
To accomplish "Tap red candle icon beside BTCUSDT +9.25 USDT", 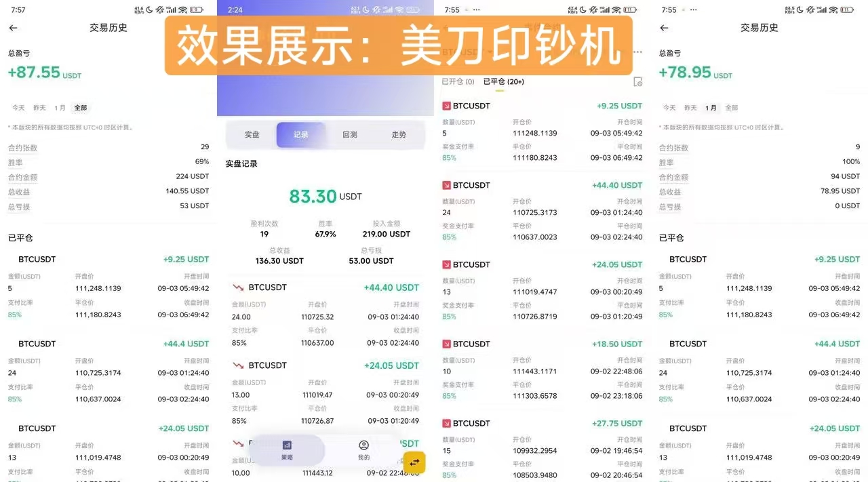I will click(x=446, y=106).
